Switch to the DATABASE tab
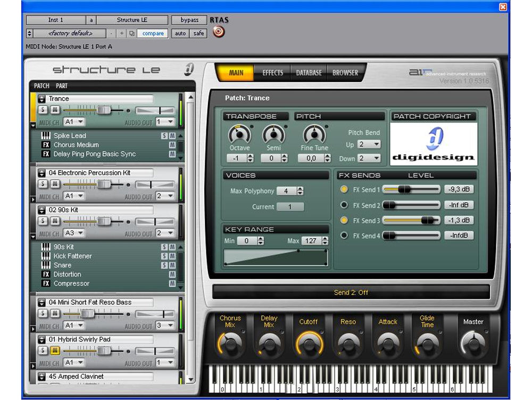This screenshot has height=400, width=532. [309, 73]
